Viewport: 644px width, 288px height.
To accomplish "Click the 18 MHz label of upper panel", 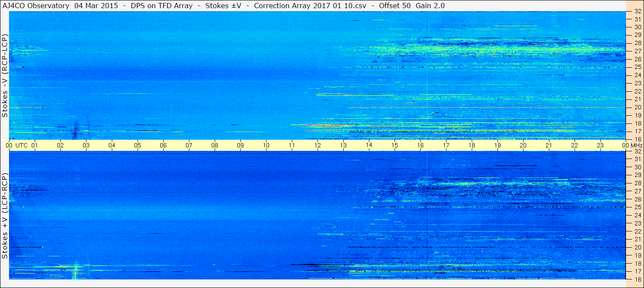I will (637, 123).
